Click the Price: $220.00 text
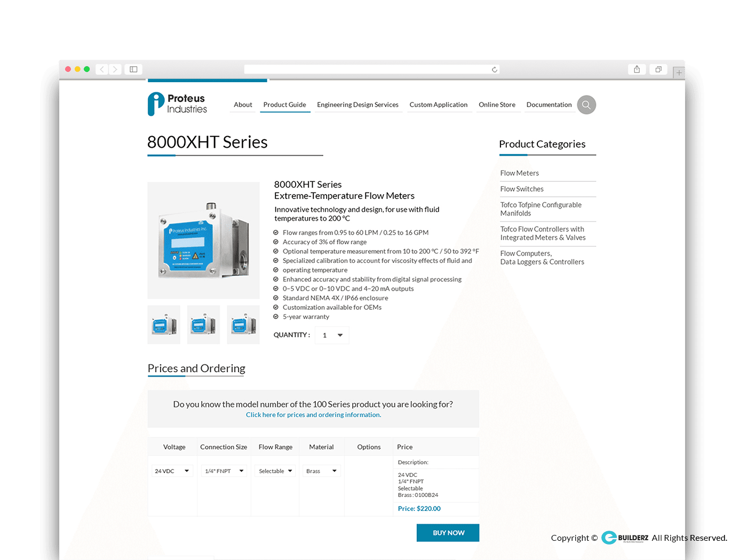Image resolution: width=747 pixels, height=560 pixels. coord(419,509)
